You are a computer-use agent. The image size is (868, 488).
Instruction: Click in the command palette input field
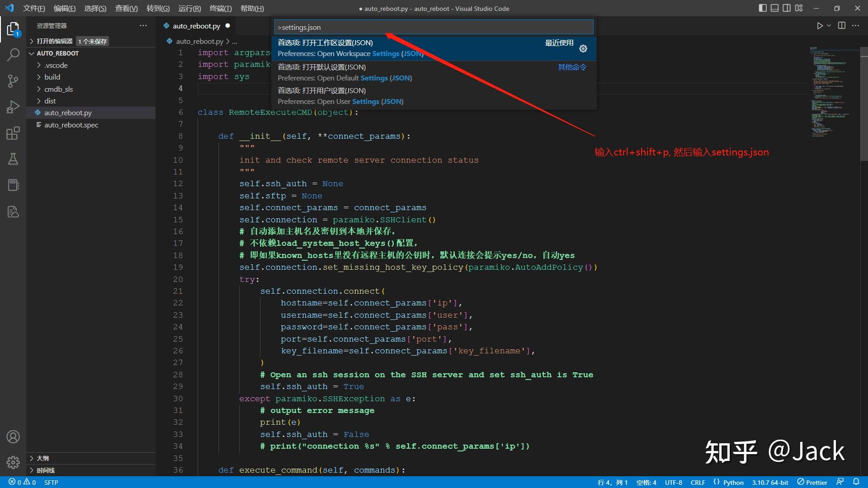434,27
